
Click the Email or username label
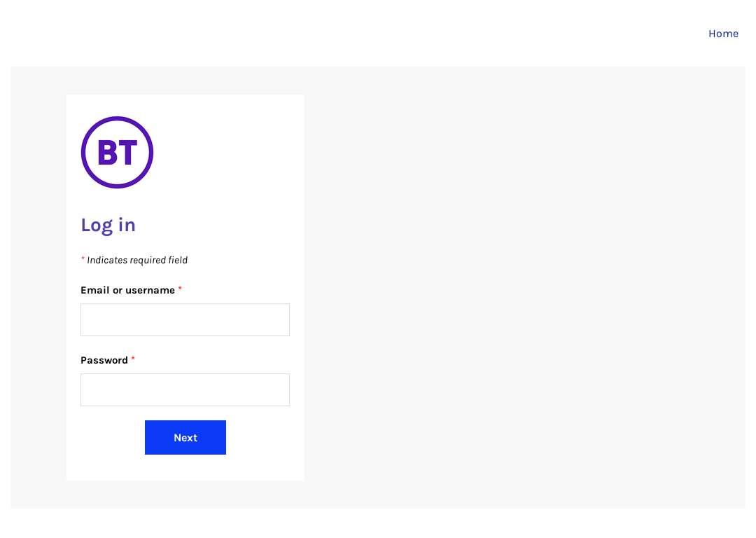coord(128,290)
